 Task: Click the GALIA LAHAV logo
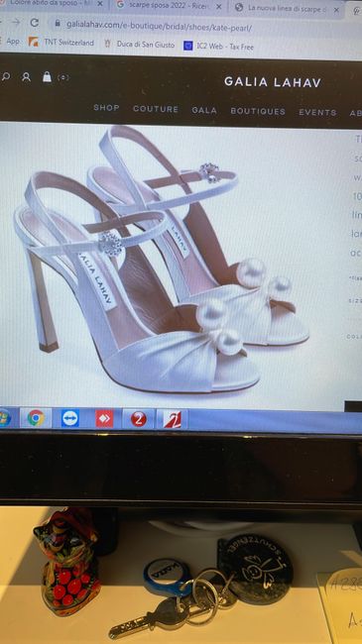coord(273,82)
